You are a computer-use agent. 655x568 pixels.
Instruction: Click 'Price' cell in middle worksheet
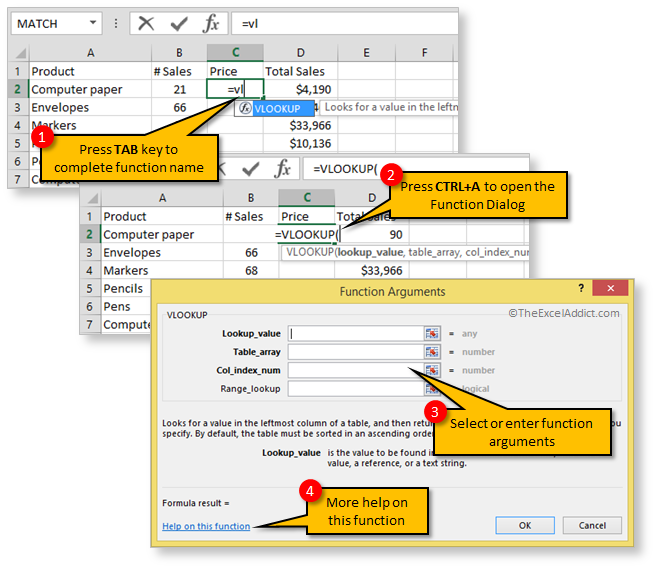click(x=307, y=216)
